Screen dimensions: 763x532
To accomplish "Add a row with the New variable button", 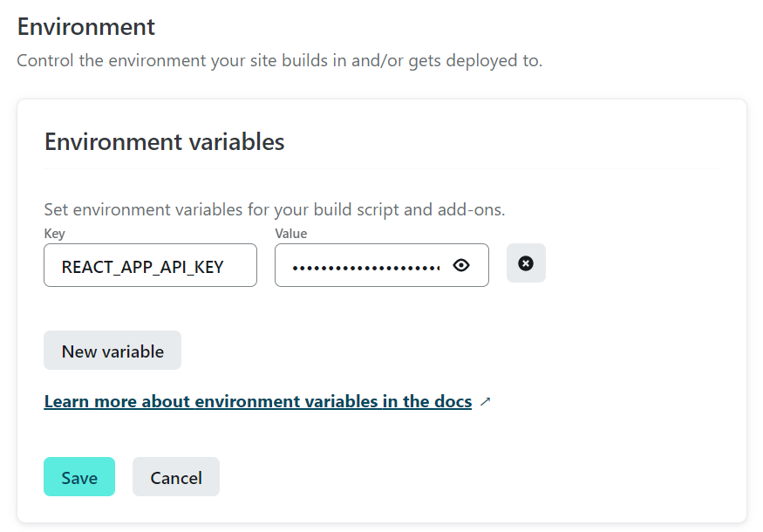I will 112,351.
